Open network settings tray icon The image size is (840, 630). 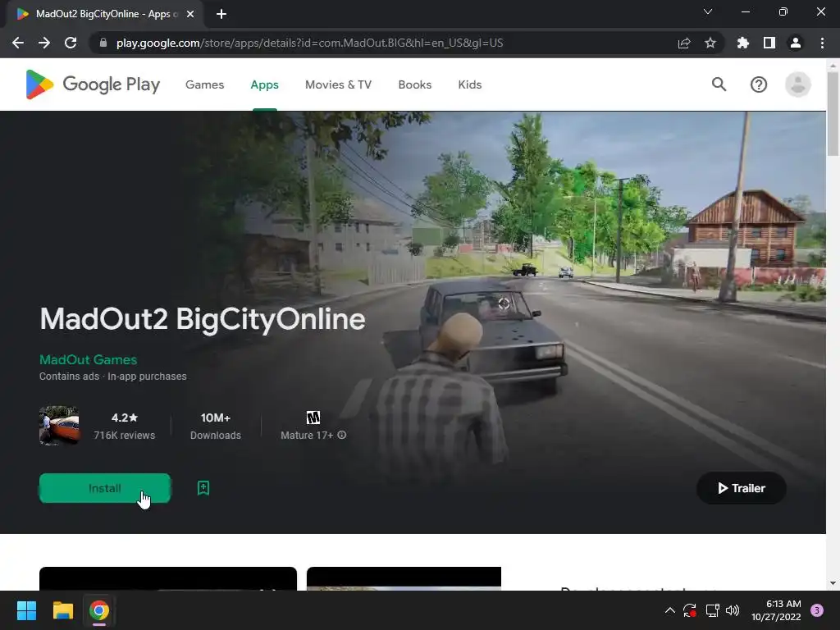coord(712,610)
